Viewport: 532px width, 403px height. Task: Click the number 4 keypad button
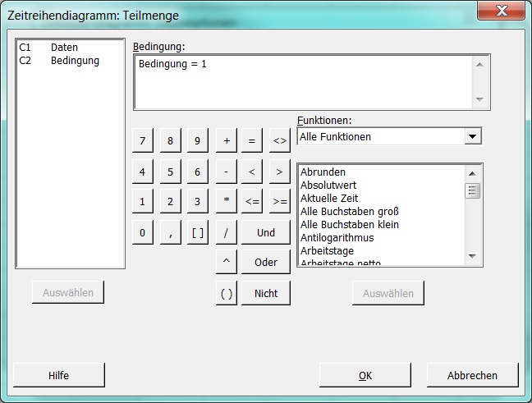pos(143,172)
